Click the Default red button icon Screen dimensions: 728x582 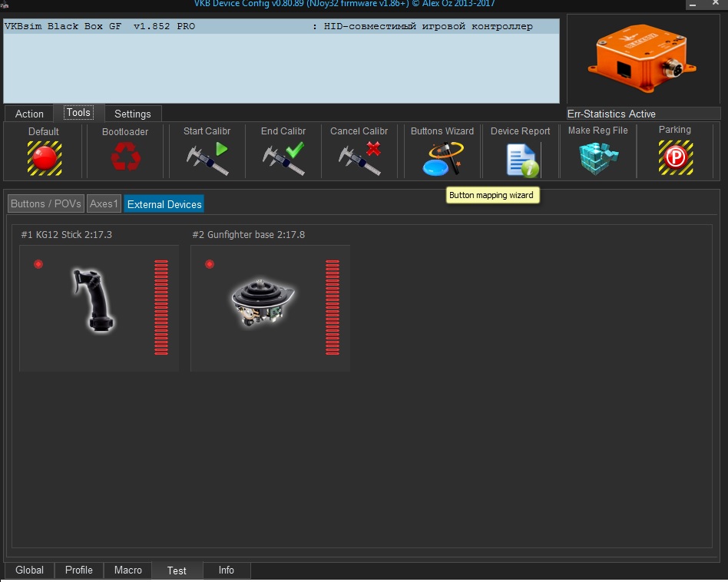pyautogui.click(x=45, y=158)
